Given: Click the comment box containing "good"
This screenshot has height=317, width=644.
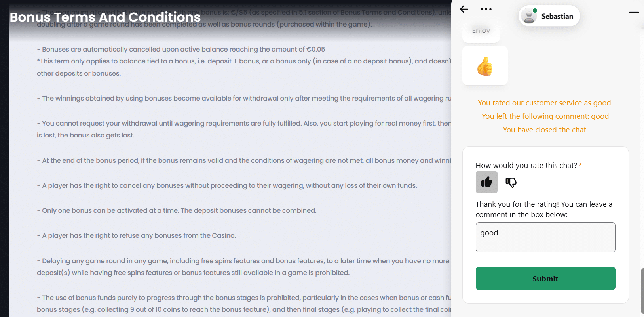Looking at the screenshot, I should coord(545,237).
